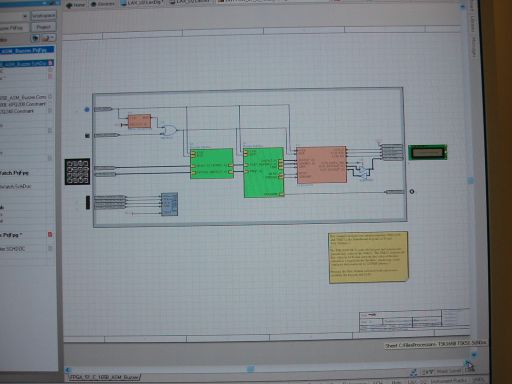Switch to the Devices view tab
Viewport: 512px width, 384px height.
tap(103, 4)
